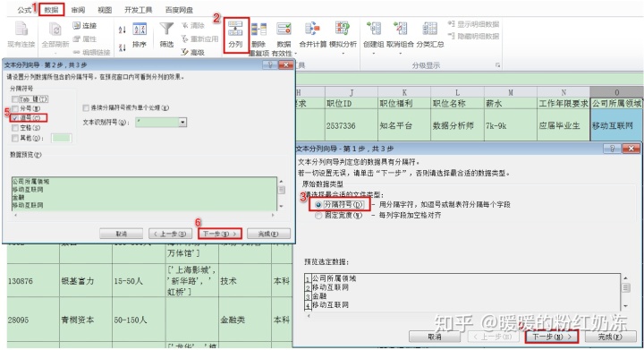Image resolution: width=644 pixels, height=350 pixels.
Task: Select the cell 银基富力
Action: click(86, 281)
